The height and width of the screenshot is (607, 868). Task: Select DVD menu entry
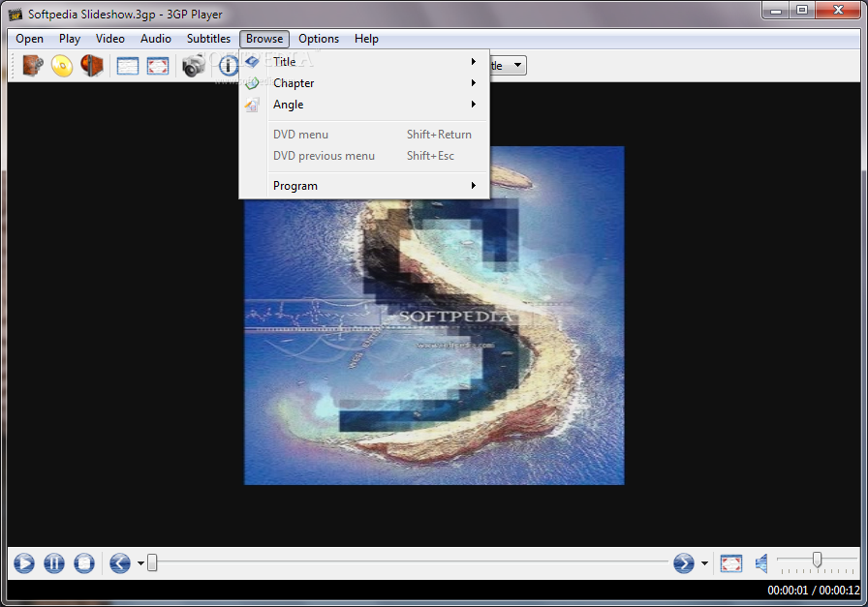point(365,135)
